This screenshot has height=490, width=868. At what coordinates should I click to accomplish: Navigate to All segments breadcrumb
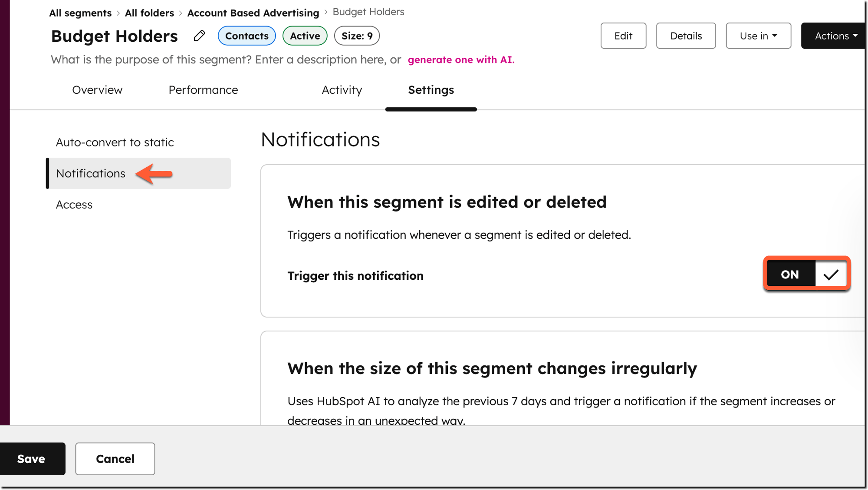click(x=80, y=13)
